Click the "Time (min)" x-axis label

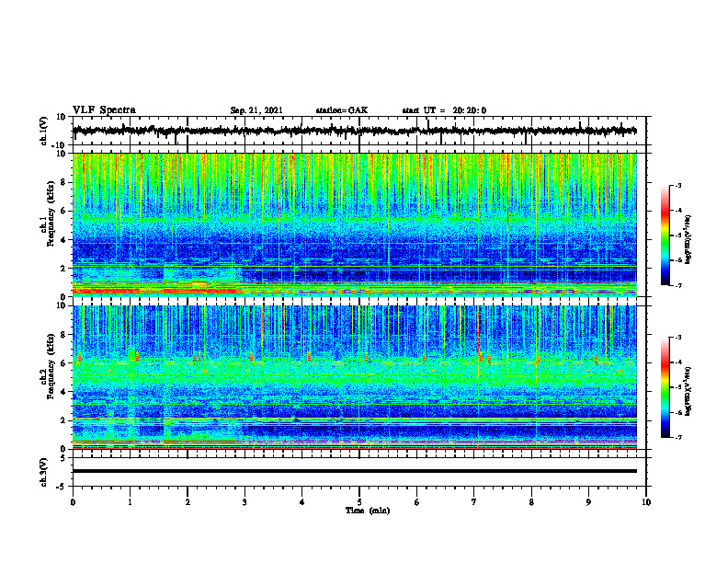pos(368,511)
